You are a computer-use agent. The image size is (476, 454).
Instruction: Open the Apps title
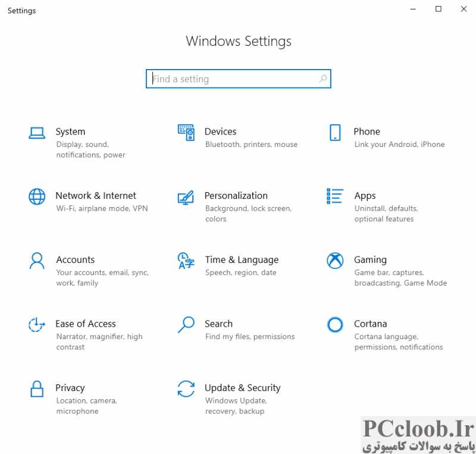tap(365, 196)
